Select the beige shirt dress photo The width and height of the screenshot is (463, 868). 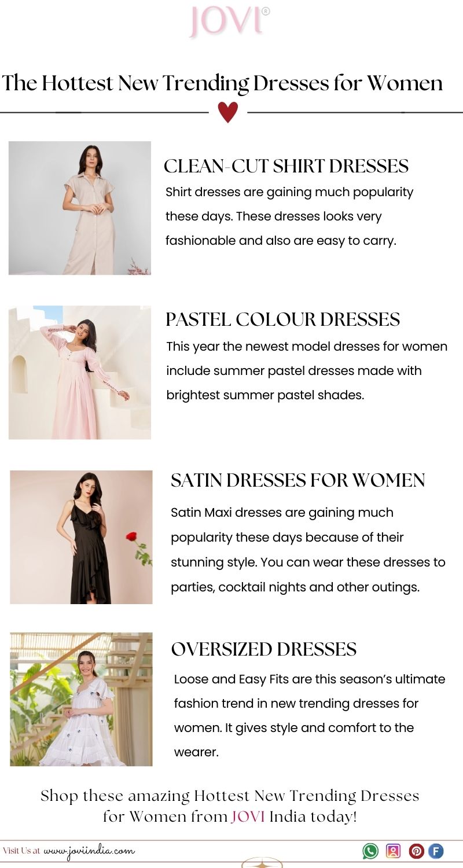[x=80, y=208]
